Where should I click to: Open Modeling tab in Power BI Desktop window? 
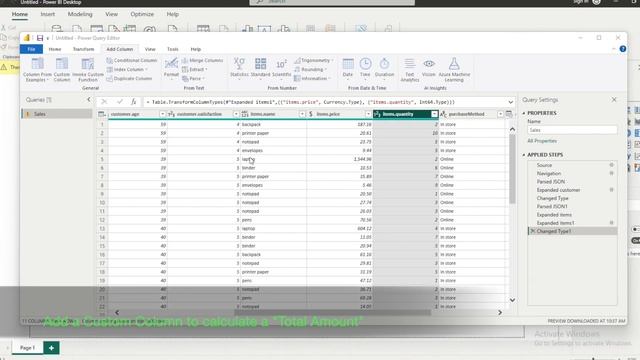(x=80, y=14)
